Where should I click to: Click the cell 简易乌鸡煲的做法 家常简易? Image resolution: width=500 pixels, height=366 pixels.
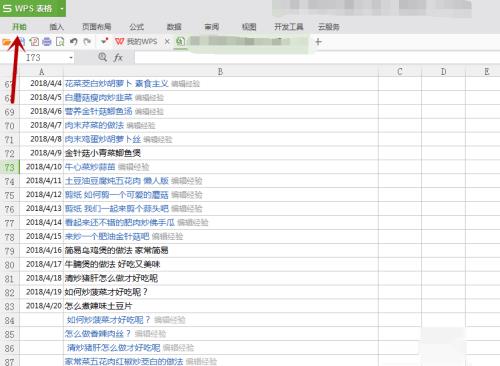click(x=221, y=250)
